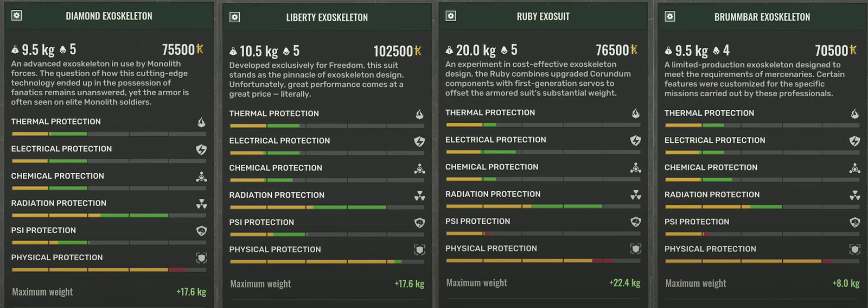Select the Brummbar Exoskeleton title
Screen dimensions: 868x308
point(762,17)
